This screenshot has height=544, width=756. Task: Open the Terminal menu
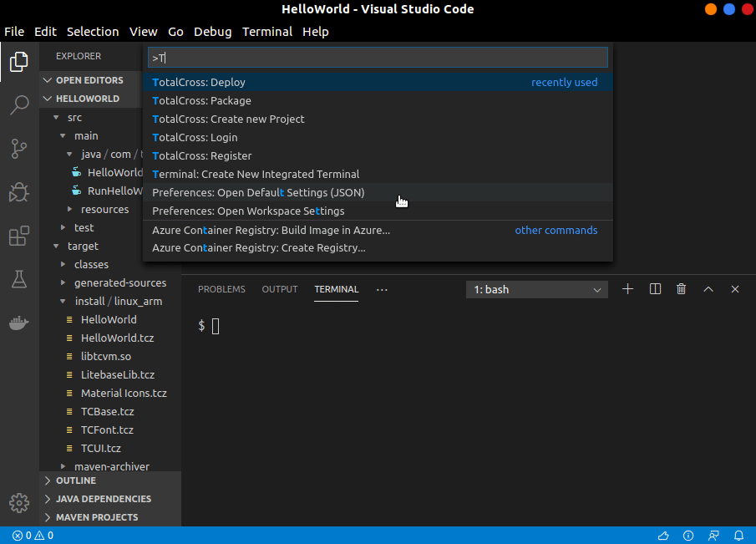click(x=267, y=32)
